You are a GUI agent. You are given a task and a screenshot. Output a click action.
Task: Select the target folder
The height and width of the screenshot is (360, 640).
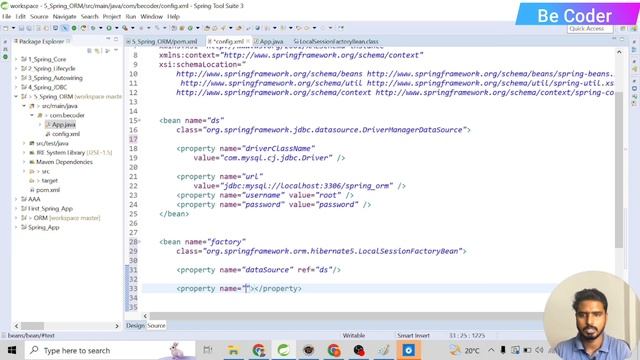coord(49,181)
